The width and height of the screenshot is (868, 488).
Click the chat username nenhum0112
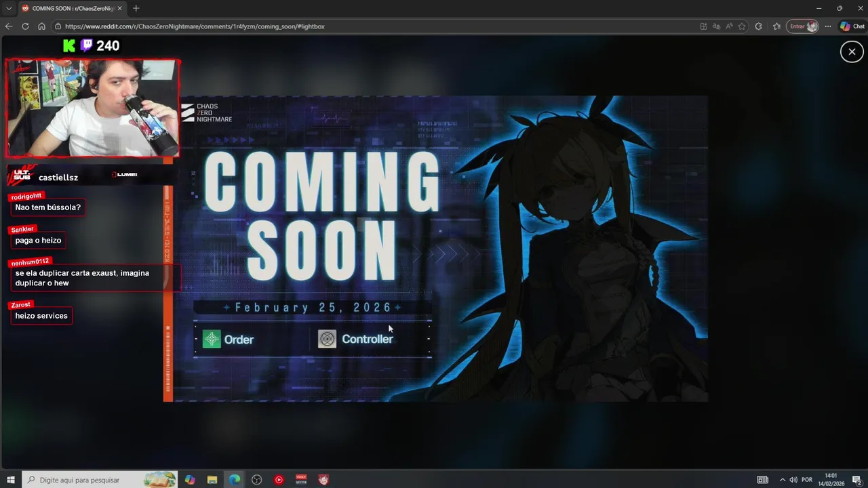pyautogui.click(x=31, y=262)
